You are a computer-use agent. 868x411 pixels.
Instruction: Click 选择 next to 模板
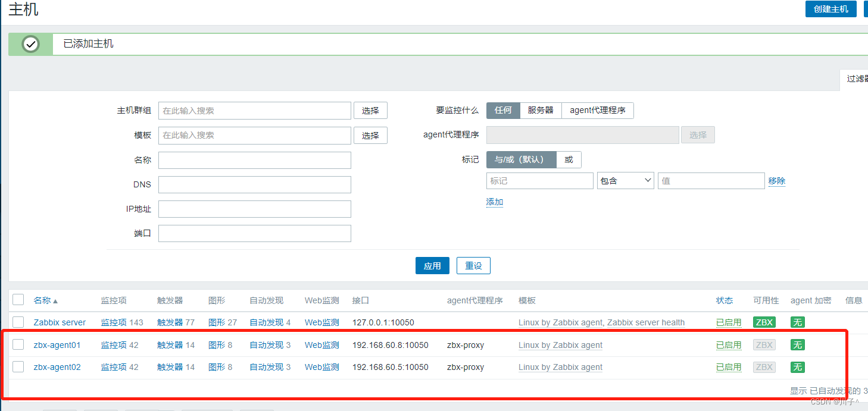pyautogui.click(x=370, y=135)
